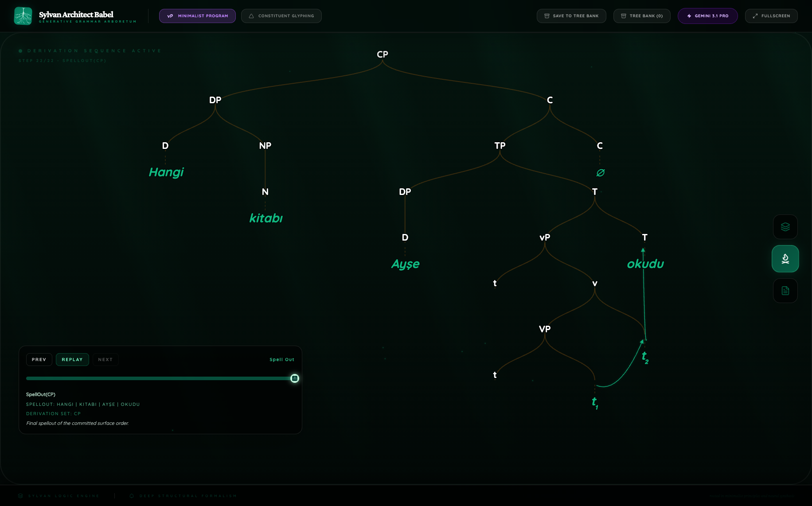Click the trace t2 under v

pos(645,357)
